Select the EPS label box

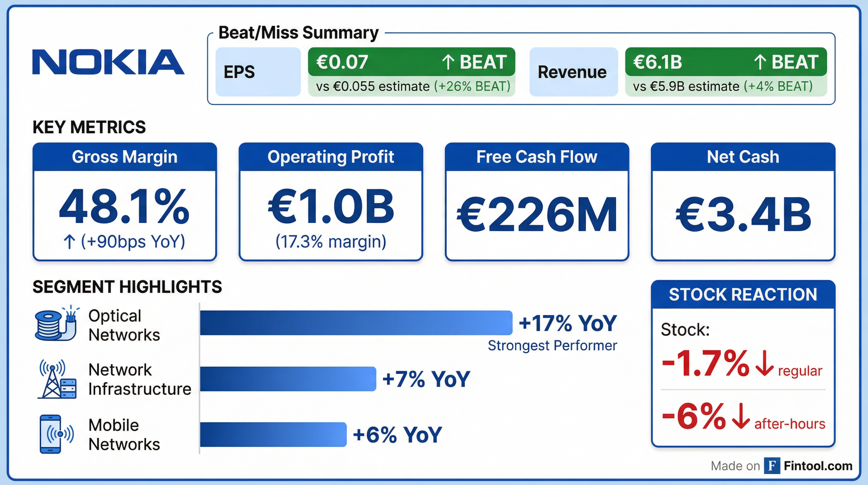click(258, 72)
